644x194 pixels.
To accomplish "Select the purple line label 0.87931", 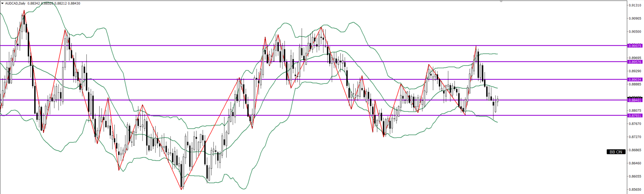I will (x=635, y=115).
